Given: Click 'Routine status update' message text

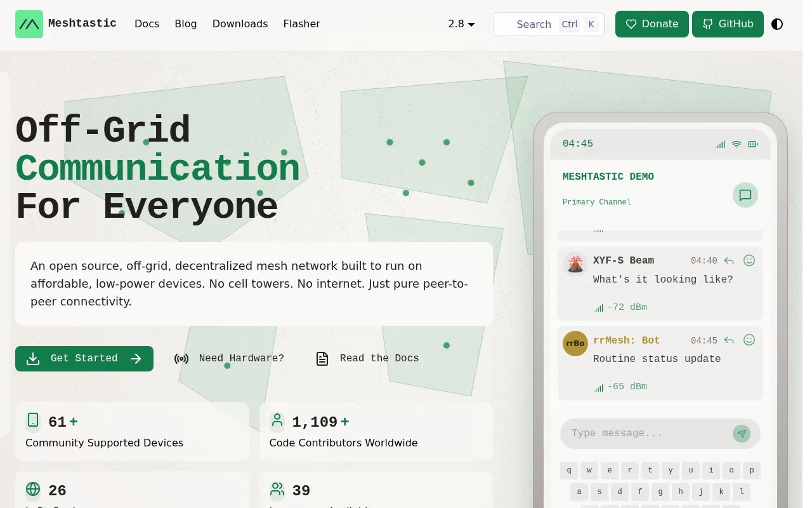Looking at the screenshot, I should tap(657, 359).
